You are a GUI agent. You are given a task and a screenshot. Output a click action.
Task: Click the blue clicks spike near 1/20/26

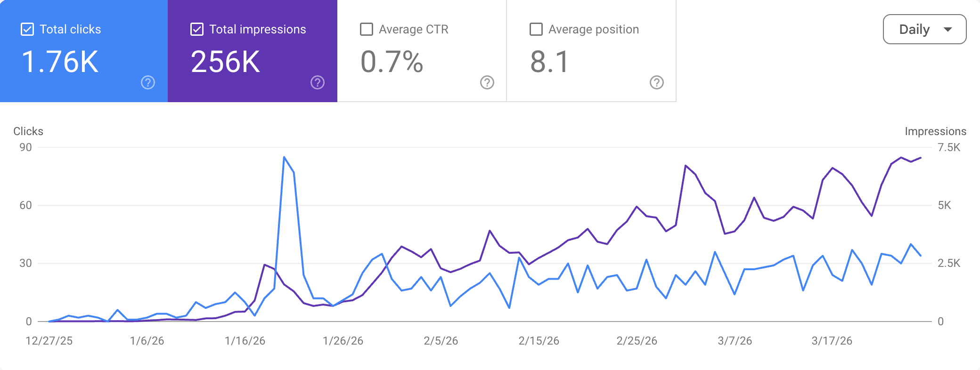[x=285, y=157]
